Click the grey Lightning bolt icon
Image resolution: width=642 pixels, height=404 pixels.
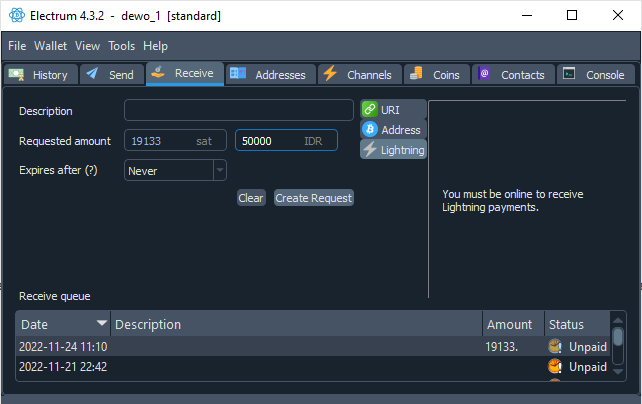coord(370,149)
